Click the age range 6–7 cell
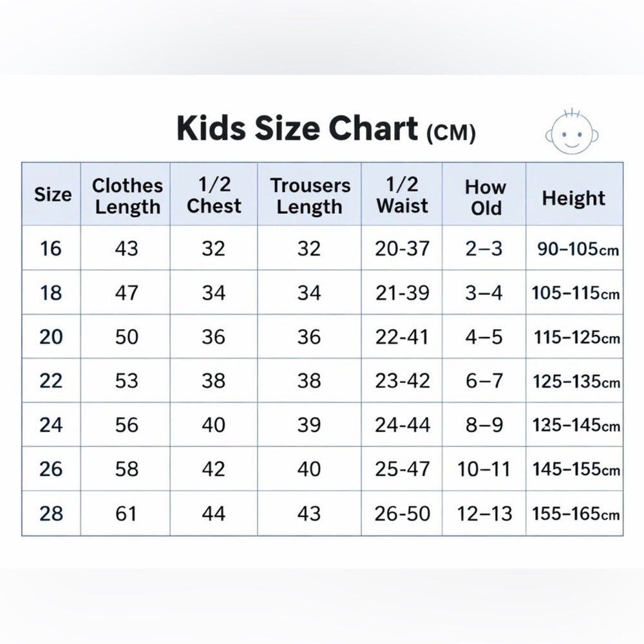The height and width of the screenshot is (644, 644). coord(484,381)
